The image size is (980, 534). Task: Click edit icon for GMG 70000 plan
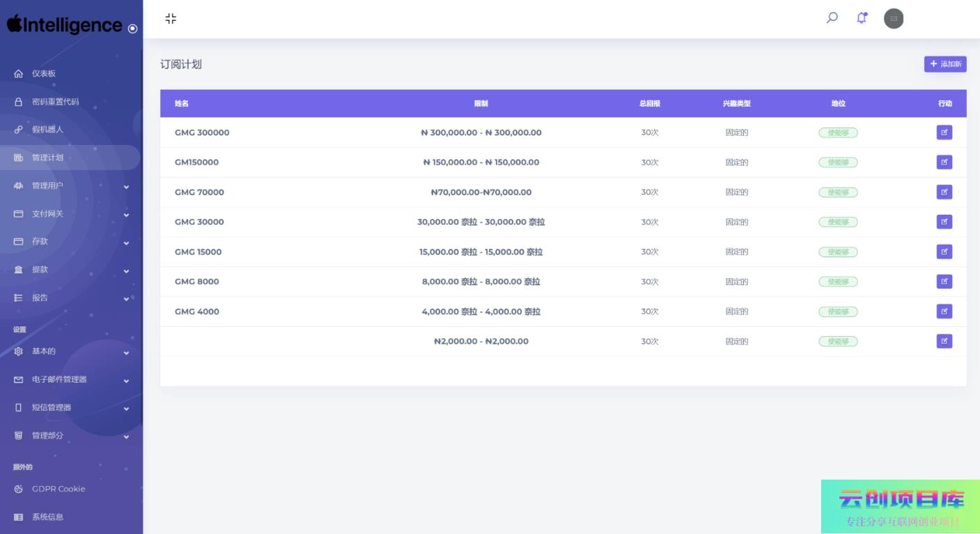pyautogui.click(x=944, y=192)
